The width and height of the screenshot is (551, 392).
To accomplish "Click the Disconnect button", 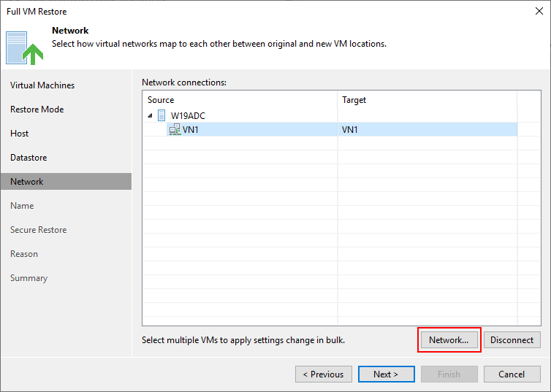I will (512, 339).
